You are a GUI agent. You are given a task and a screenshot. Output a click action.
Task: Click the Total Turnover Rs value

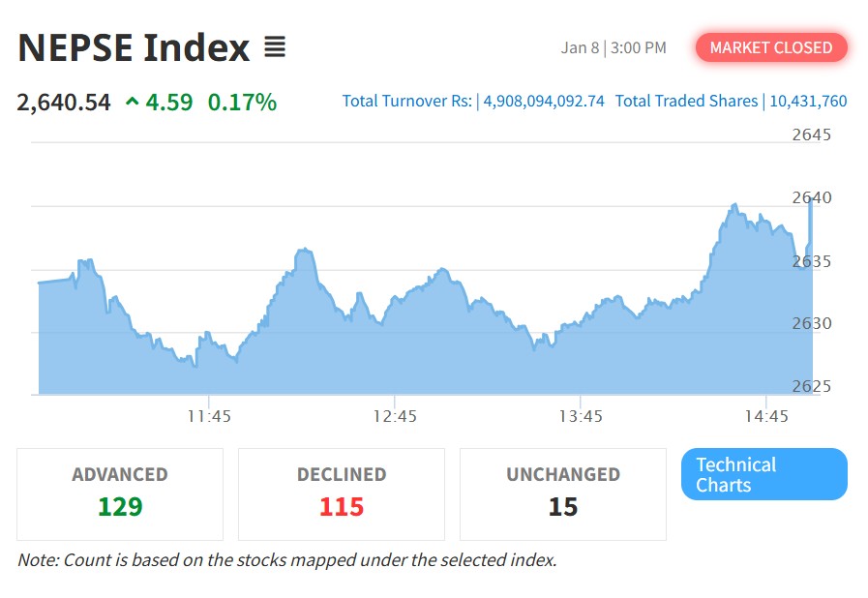[x=544, y=101]
